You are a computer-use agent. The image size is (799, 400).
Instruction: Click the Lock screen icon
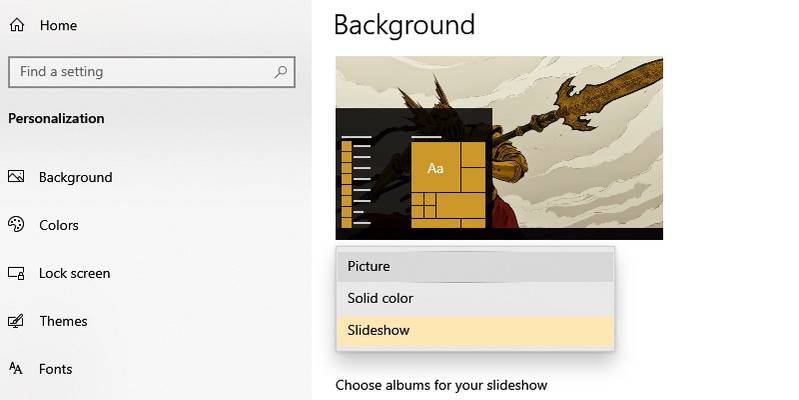pos(16,273)
